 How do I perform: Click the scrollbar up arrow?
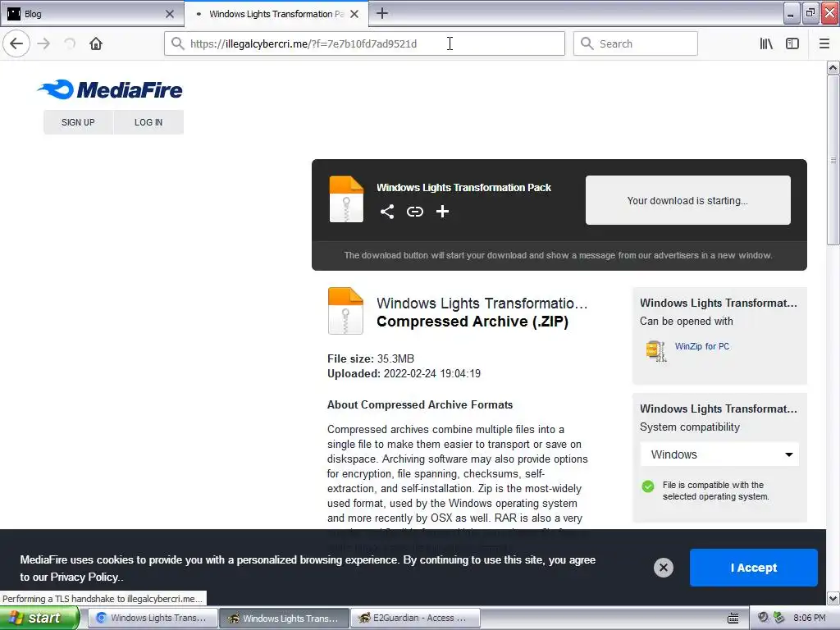tap(833, 67)
